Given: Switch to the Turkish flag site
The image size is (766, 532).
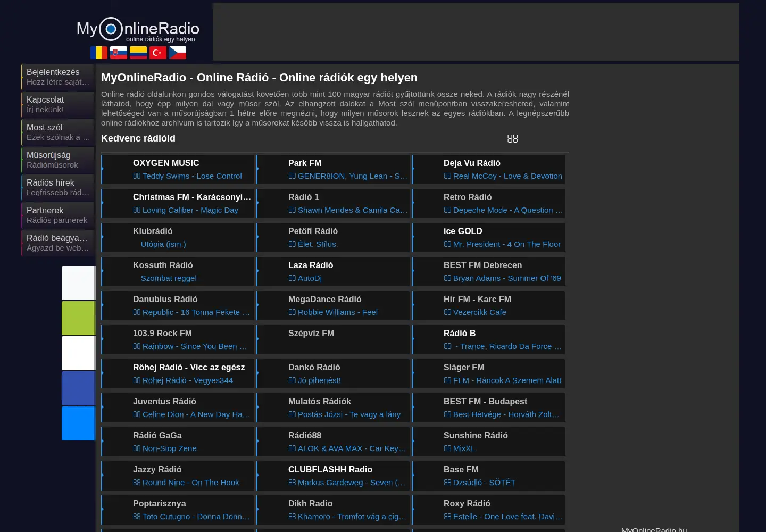Looking at the screenshot, I should [158, 53].
